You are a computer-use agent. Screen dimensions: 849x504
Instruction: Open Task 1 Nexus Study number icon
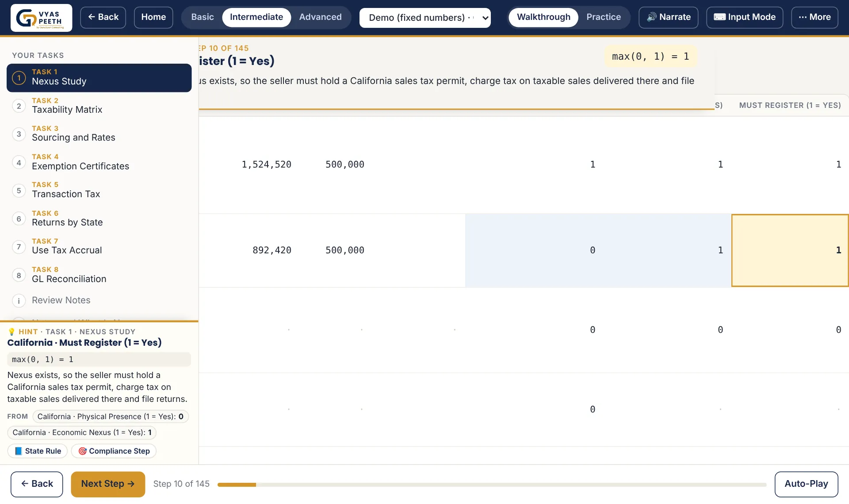(x=19, y=78)
